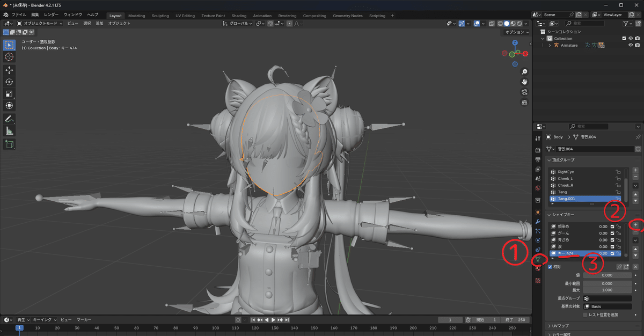Pin the properties editor context
The image size is (644, 336).
point(638,137)
